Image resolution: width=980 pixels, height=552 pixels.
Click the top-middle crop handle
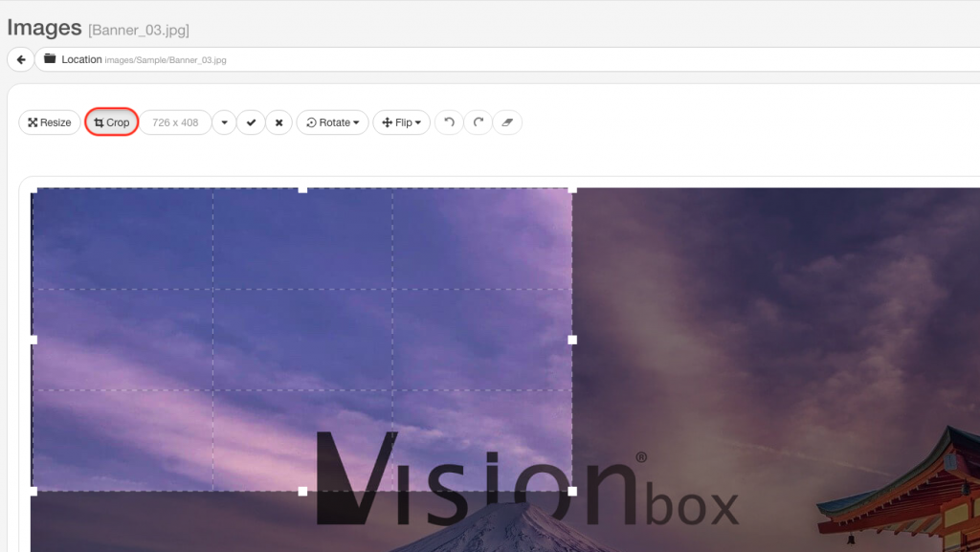click(302, 189)
